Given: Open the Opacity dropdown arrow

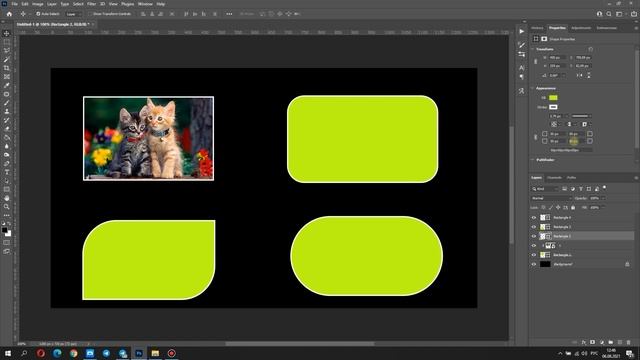Looking at the screenshot, I should (603, 198).
